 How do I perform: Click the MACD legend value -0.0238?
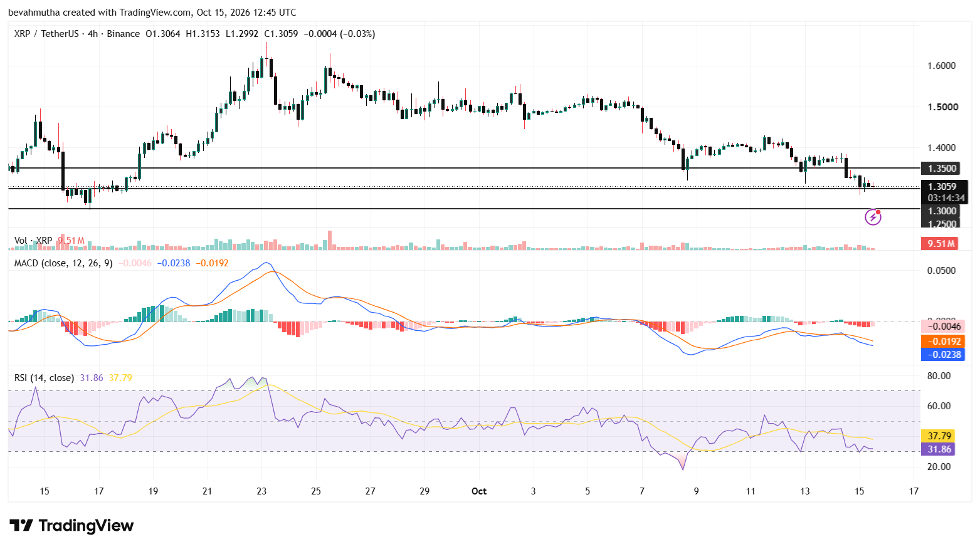pos(174,263)
